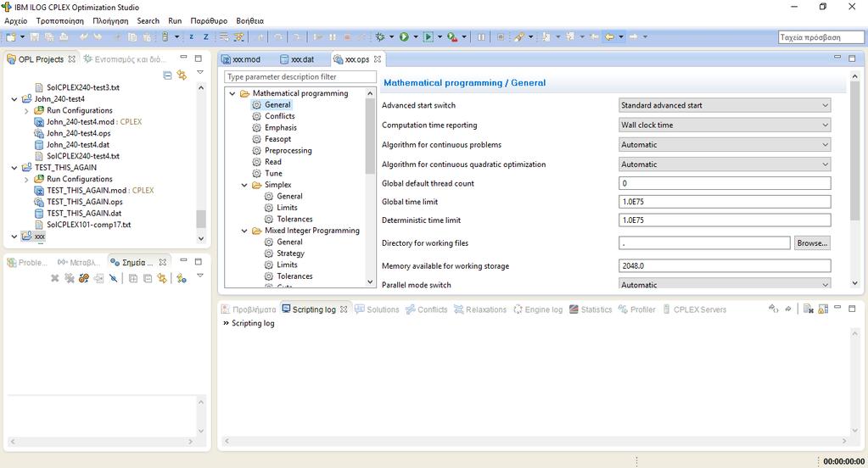Collapse the Mathematical programming tree node
The image size is (868, 468).
pos(232,93)
